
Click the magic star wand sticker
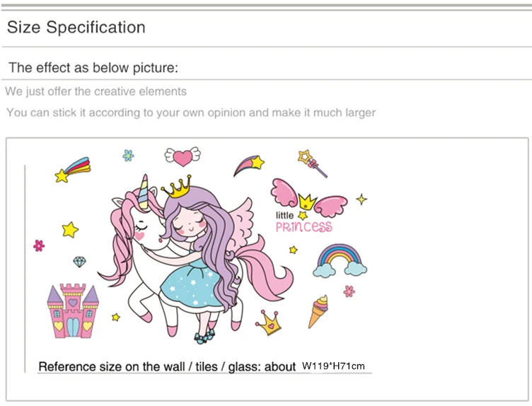click(x=313, y=162)
